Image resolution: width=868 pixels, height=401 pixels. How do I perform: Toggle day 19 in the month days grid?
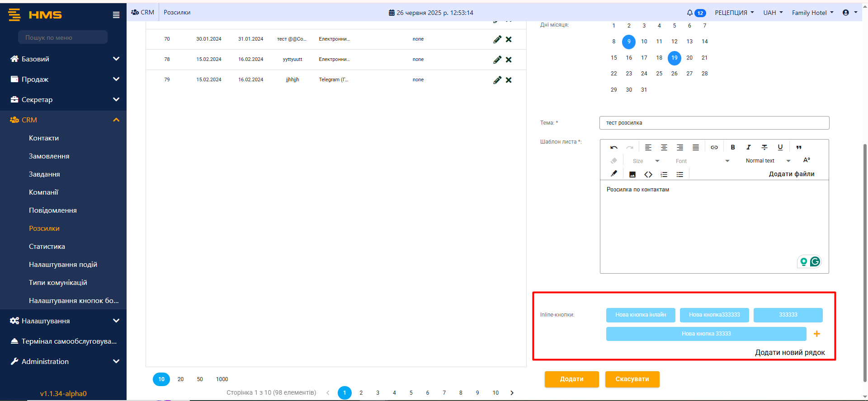pyautogui.click(x=674, y=58)
